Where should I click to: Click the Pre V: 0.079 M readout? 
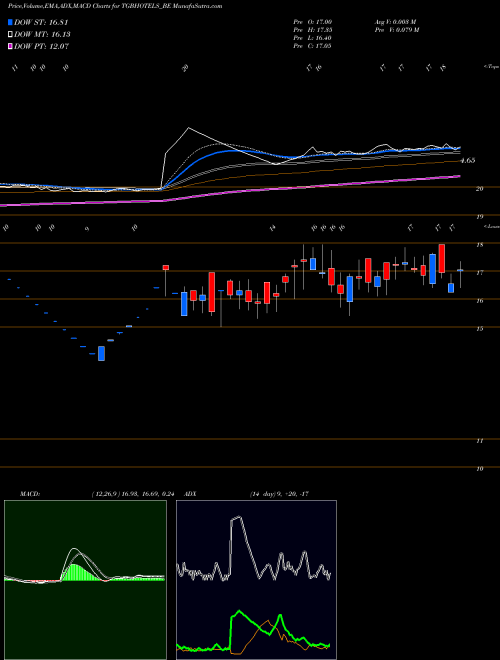tap(396, 30)
